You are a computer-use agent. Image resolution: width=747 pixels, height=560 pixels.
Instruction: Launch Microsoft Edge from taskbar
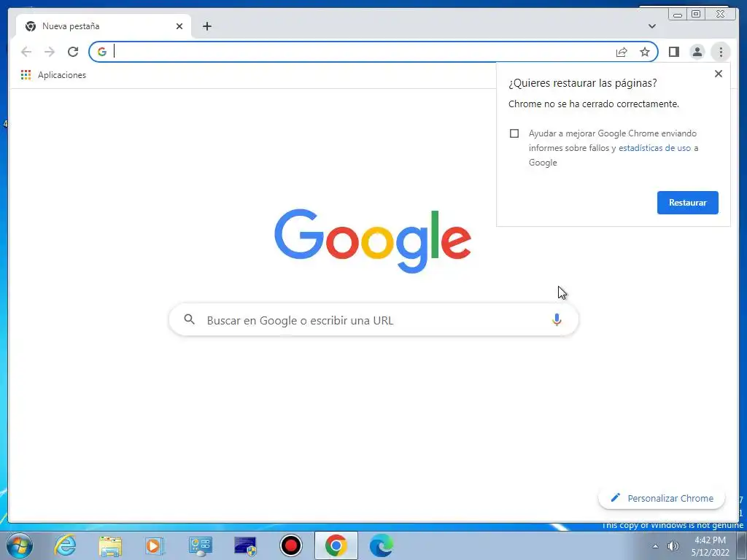pos(381,545)
